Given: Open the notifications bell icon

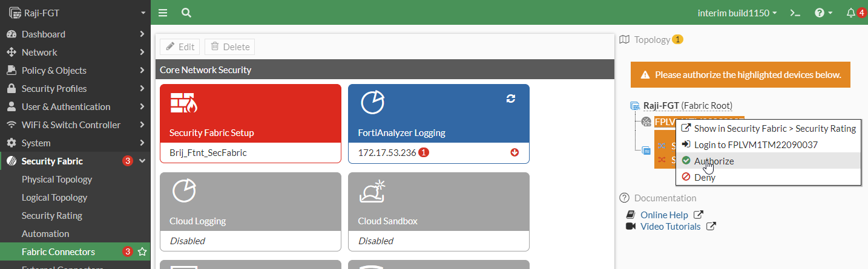Looking at the screenshot, I should [x=851, y=13].
